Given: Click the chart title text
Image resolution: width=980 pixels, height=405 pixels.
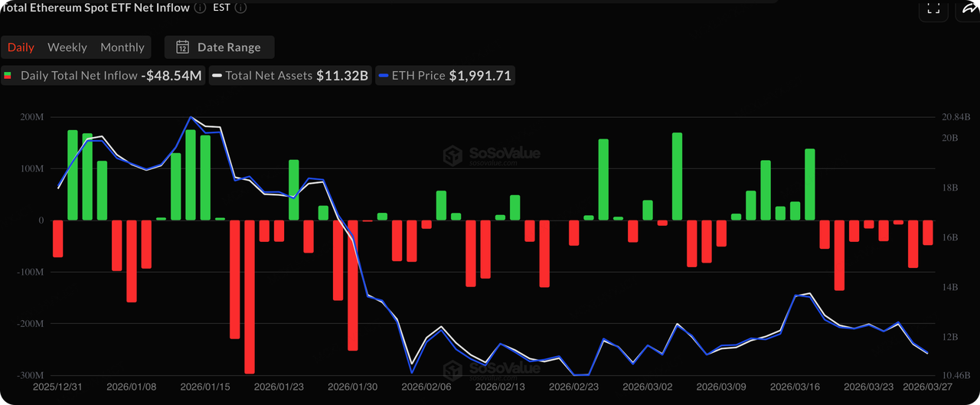Looking at the screenshot, I should click(96, 8).
